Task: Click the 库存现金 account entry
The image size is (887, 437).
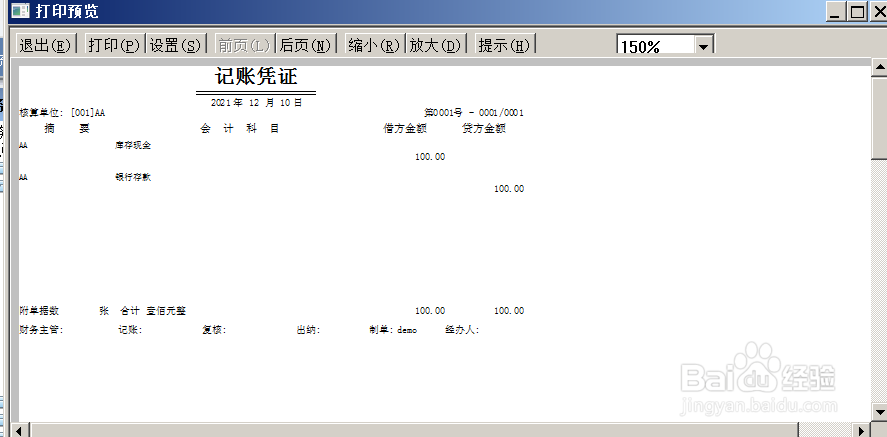Action: pos(133,145)
